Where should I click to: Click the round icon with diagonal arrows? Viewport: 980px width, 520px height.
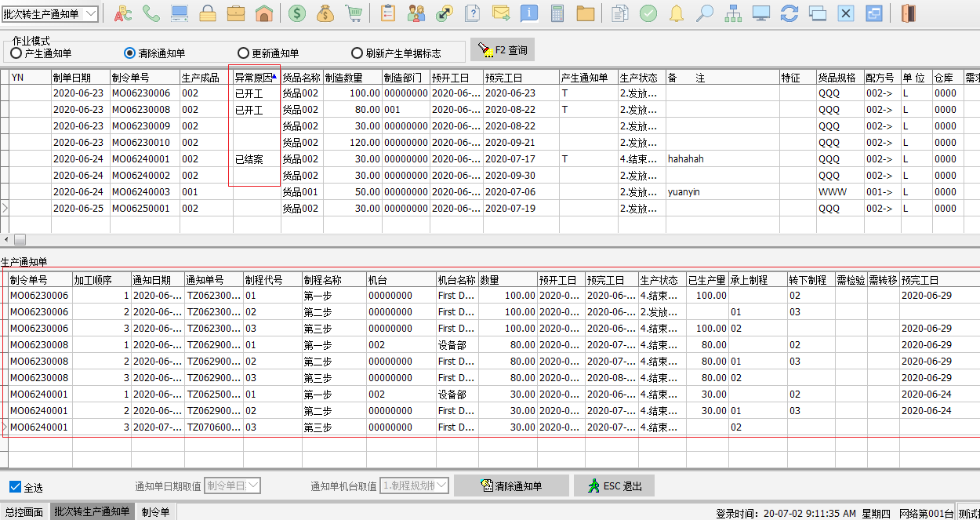pos(445,13)
